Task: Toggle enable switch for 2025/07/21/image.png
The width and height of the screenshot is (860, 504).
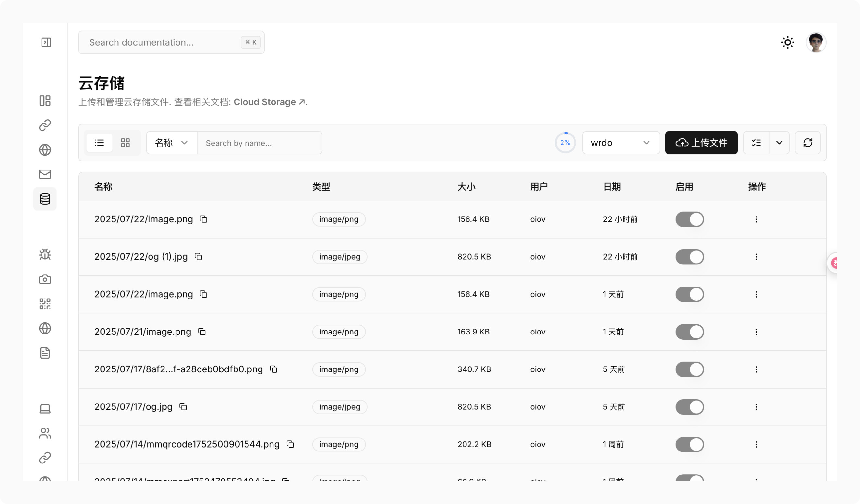Action: (x=690, y=332)
